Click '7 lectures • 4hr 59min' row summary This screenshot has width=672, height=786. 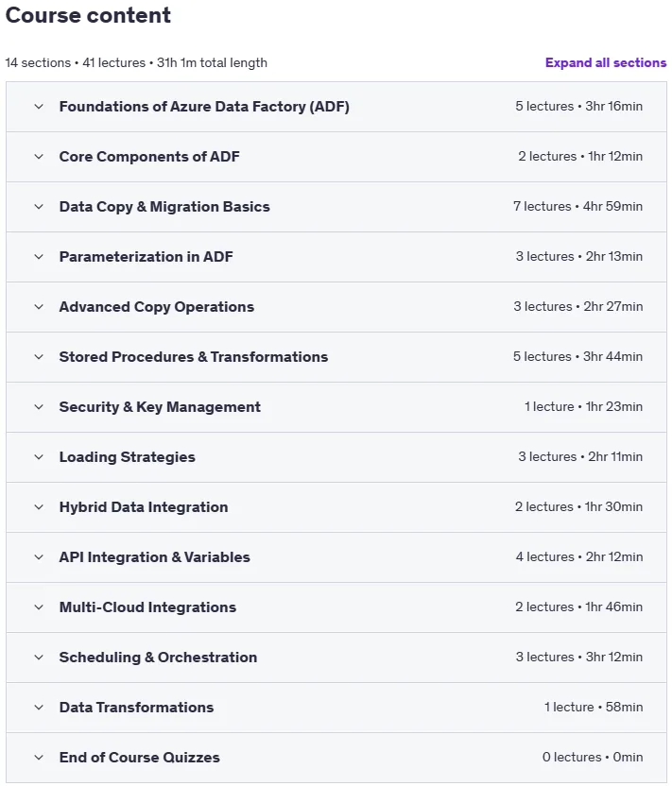pos(577,206)
